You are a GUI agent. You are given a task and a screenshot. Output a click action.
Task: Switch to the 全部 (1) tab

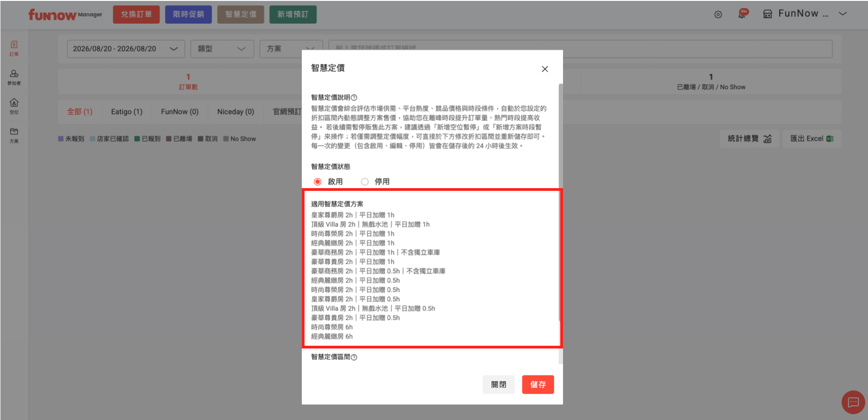(80, 112)
